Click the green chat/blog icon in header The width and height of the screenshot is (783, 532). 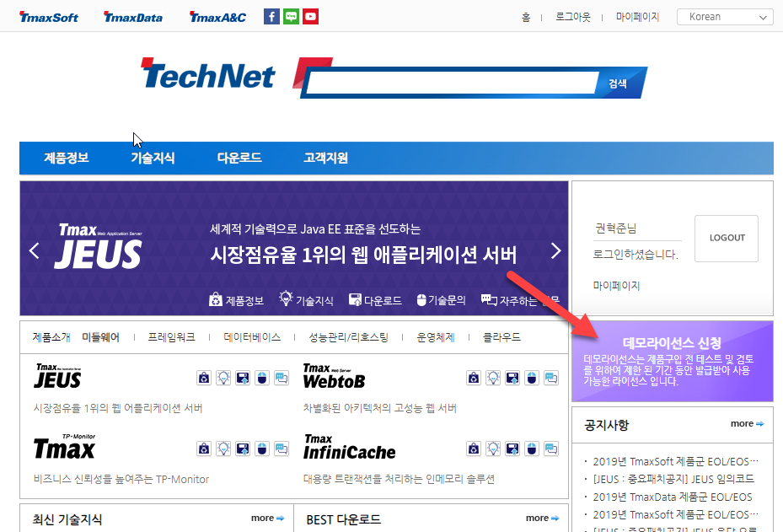(x=291, y=17)
